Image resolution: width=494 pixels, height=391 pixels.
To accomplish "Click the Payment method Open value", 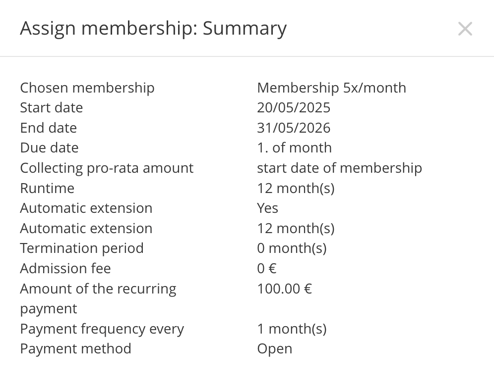I will (x=275, y=349).
